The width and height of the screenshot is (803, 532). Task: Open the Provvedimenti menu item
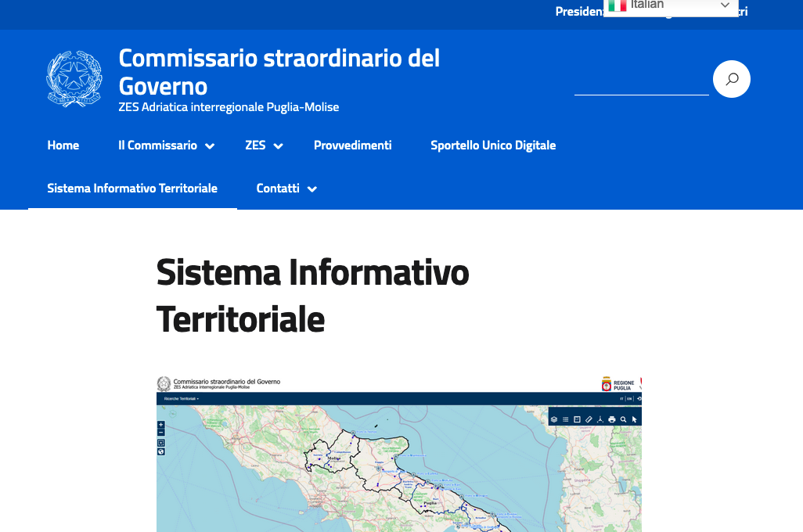[352, 146]
